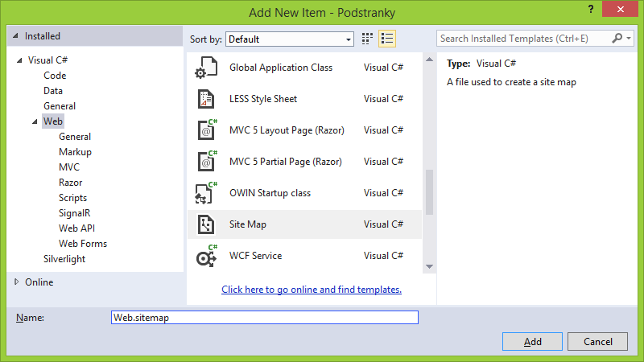The height and width of the screenshot is (362, 644).
Task: Click the MVC 5 Partial Page icon
Action: point(207,162)
